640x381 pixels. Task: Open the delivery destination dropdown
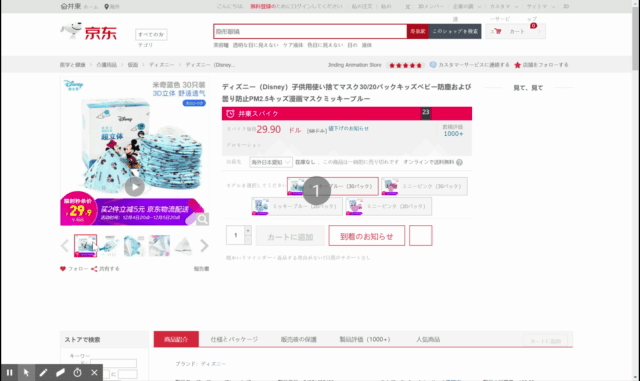coord(271,162)
